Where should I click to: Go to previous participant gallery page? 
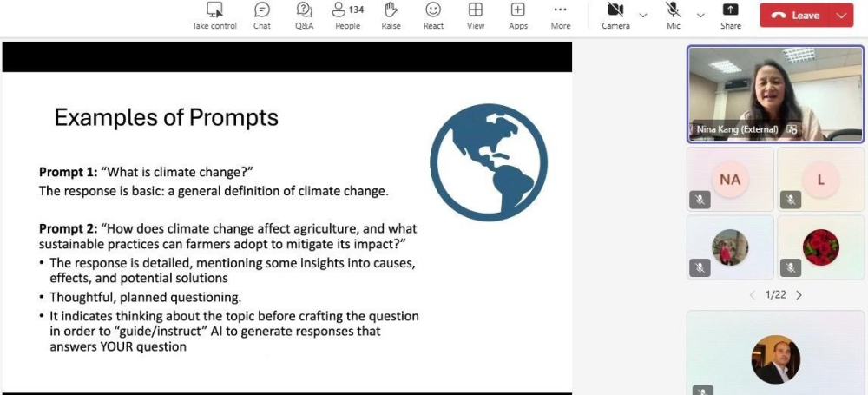coord(752,295)
